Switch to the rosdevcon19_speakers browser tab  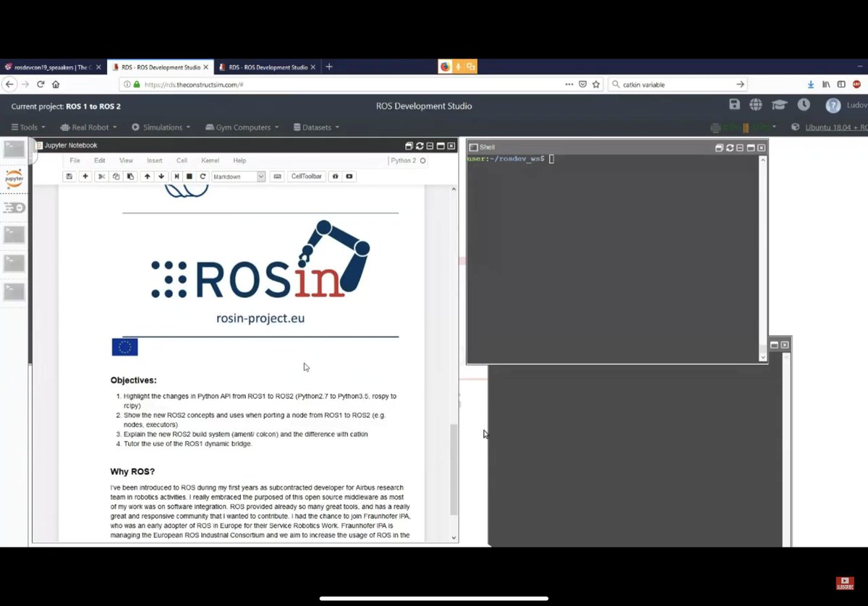[x=52, y=67]
